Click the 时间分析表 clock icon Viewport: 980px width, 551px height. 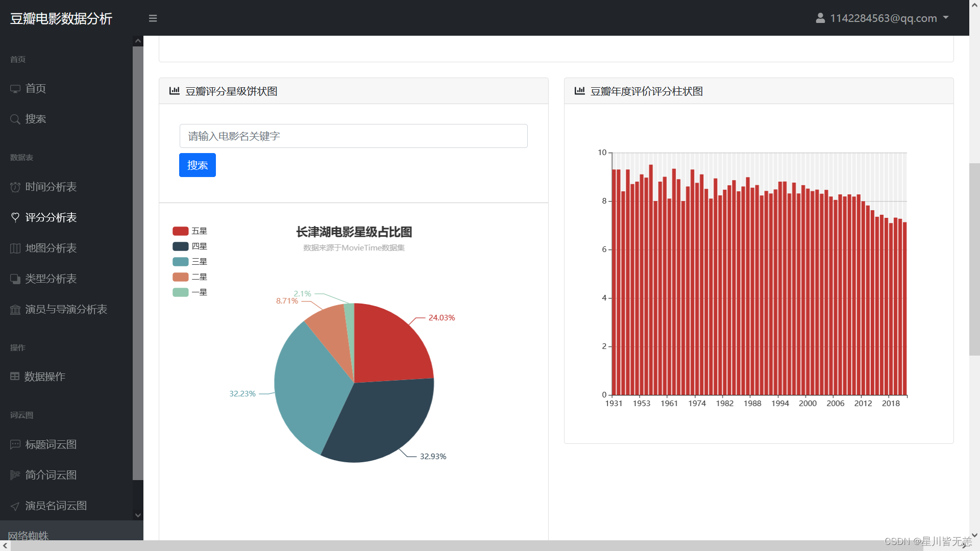[15, 187]
